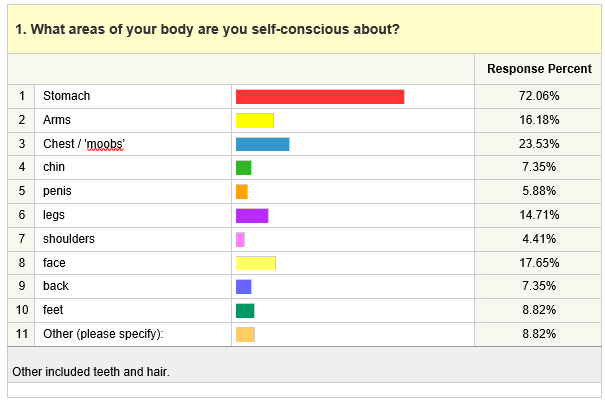Screen dimensions: 605x405
Task: Select the 72.06% response value
Action: tap(539, 96)
